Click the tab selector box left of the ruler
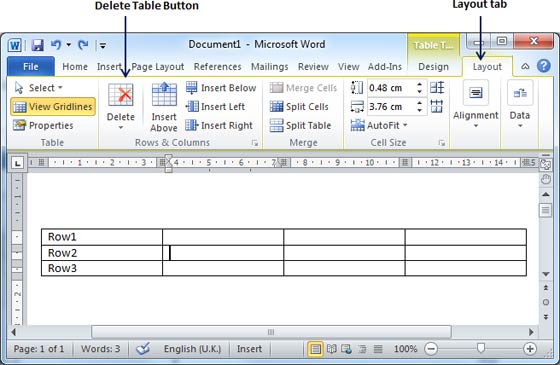 (17, 163)
